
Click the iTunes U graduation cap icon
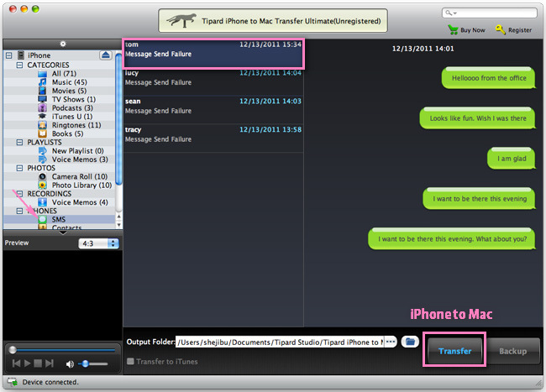[42, 117]
